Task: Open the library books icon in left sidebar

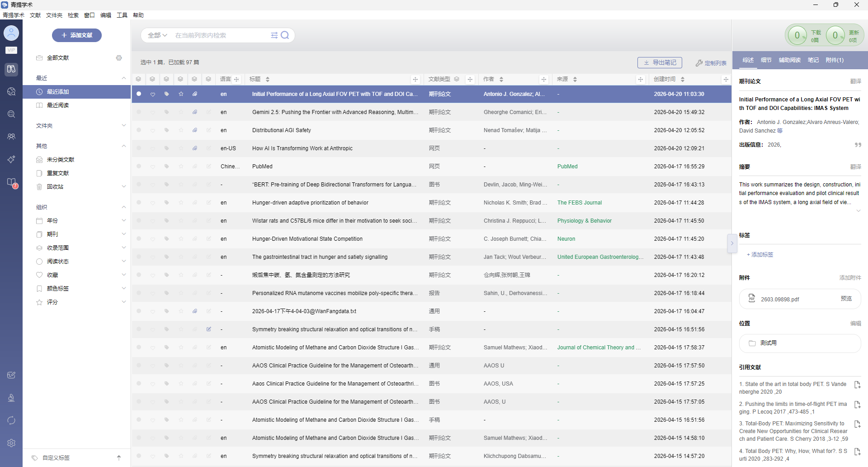Action: (x=11, y=69)
